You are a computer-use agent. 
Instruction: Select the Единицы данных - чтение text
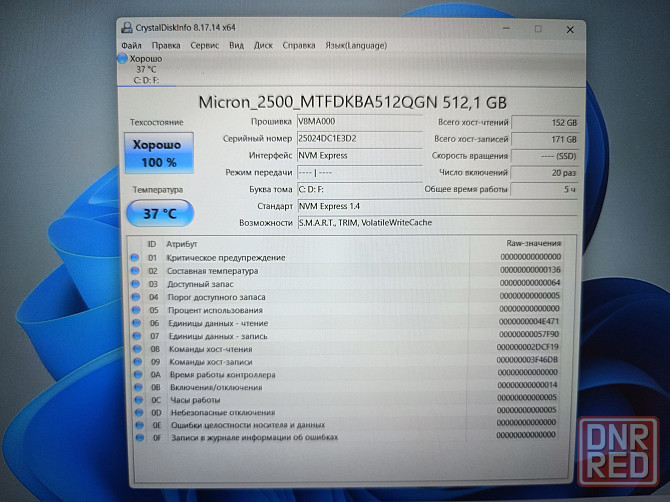coord(218,323)
